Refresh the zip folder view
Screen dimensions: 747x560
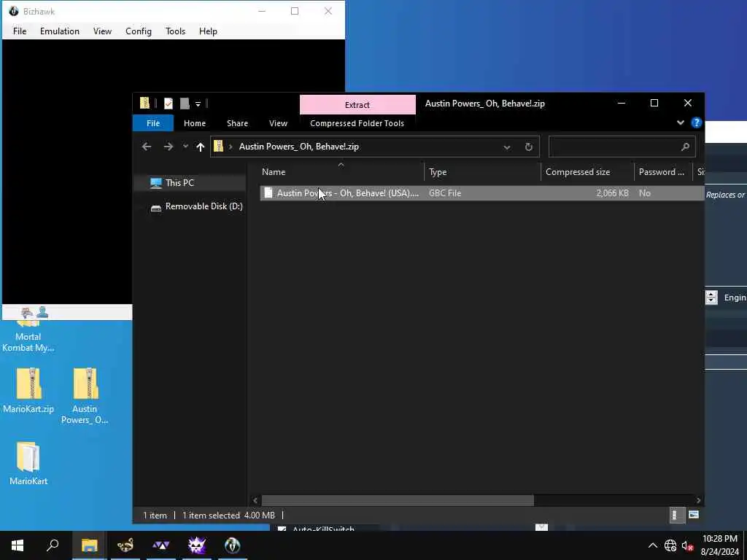[x=528, y=147]
